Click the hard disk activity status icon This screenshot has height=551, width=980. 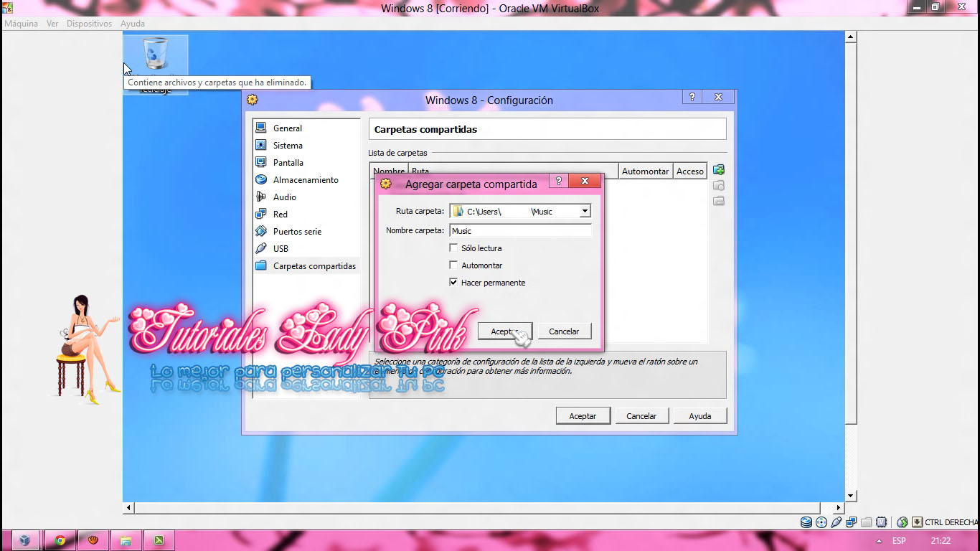806,522
